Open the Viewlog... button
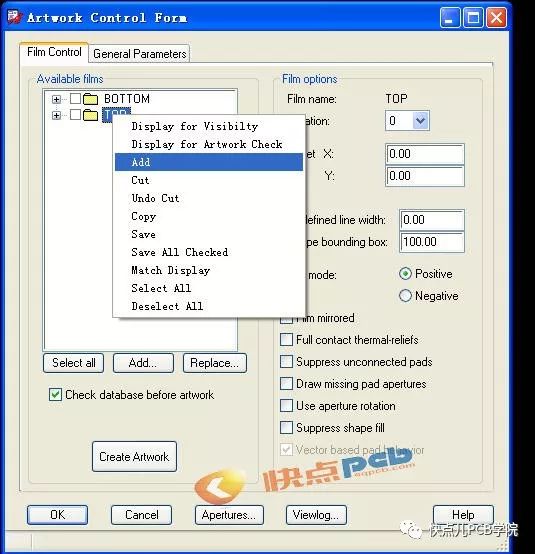The width and height of the screenshot is (535, 554). (316, 515)
